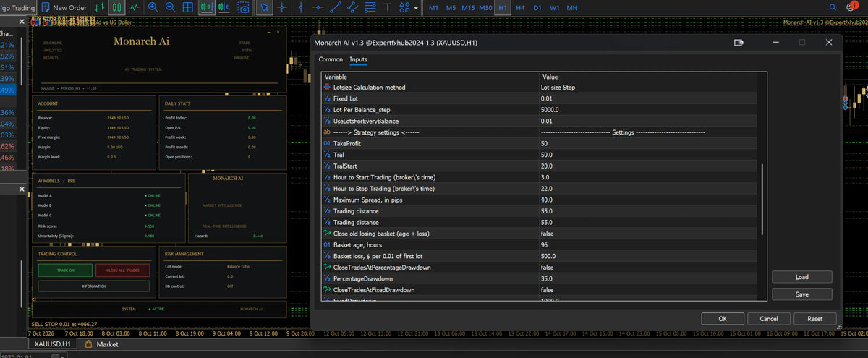Click the Algo Trading button
Viewport: 868px width, 358px height.
pyautogui.click(x=17, y=7)
